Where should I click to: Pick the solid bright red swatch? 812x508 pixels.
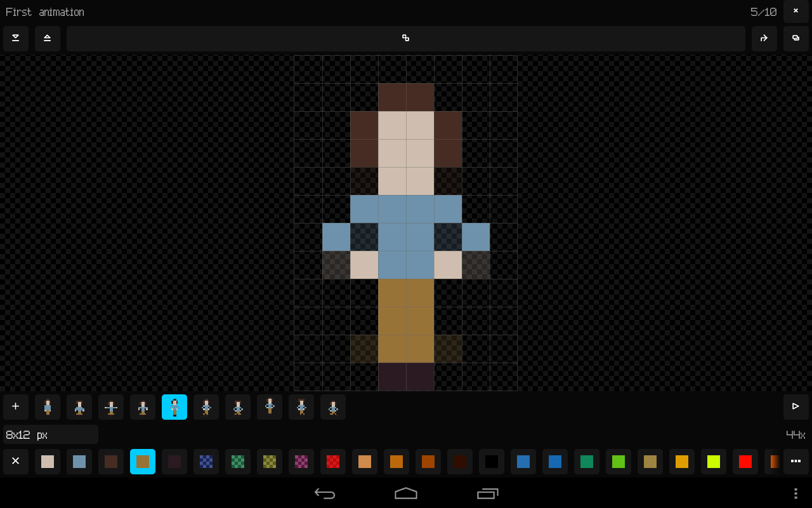pyautogui.click(x=745, y=462)
